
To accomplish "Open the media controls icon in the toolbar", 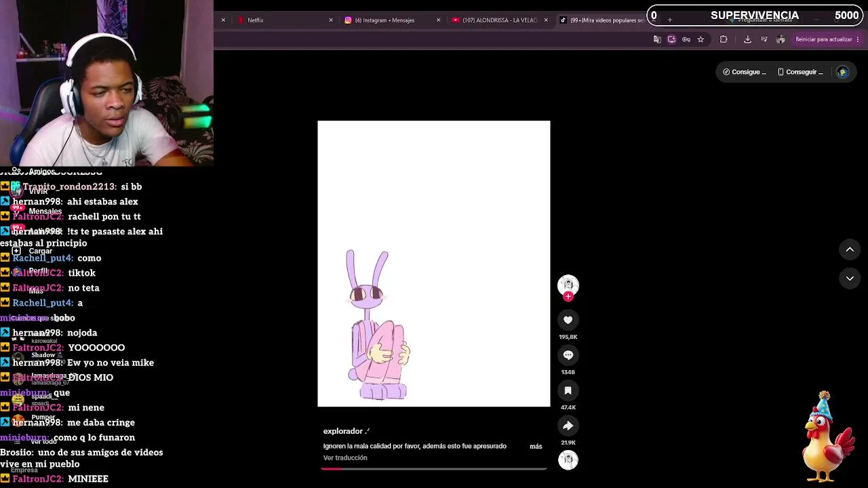I will 765,39.
